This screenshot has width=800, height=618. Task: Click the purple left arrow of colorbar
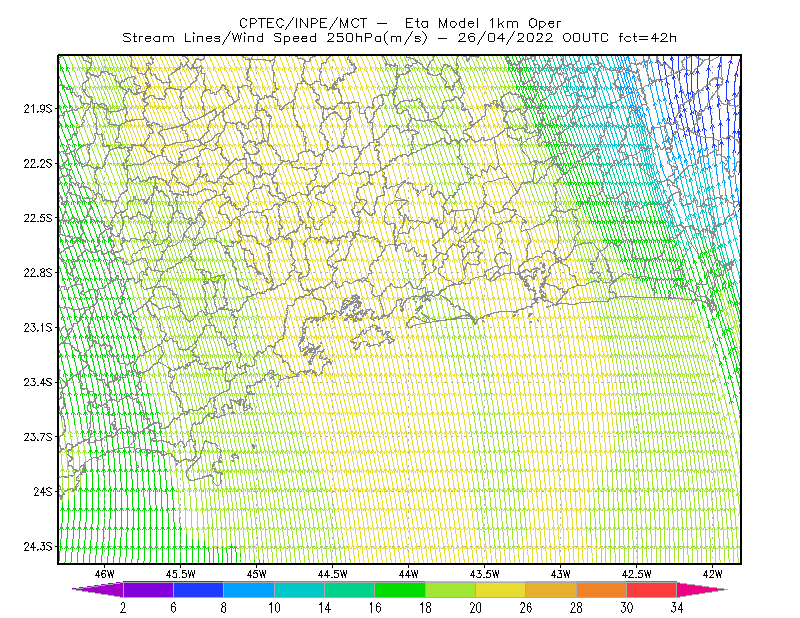[98, 589]
